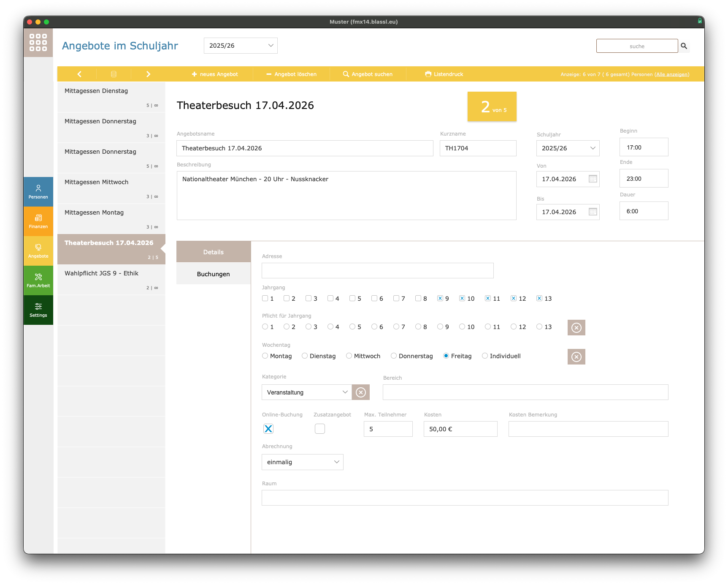Expand the Kategorie Veranstaltung dropdown
The image size is (728, 585).
pos(306,392)
